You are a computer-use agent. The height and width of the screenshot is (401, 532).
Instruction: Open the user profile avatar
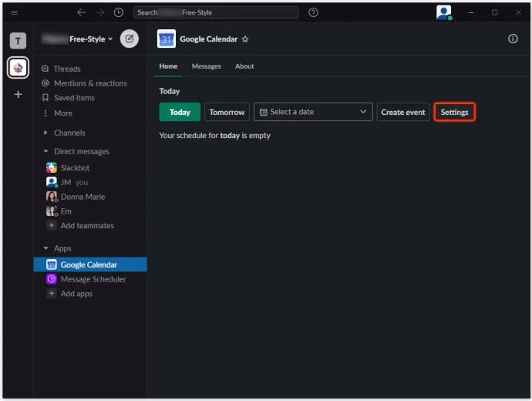coord(444,12)
